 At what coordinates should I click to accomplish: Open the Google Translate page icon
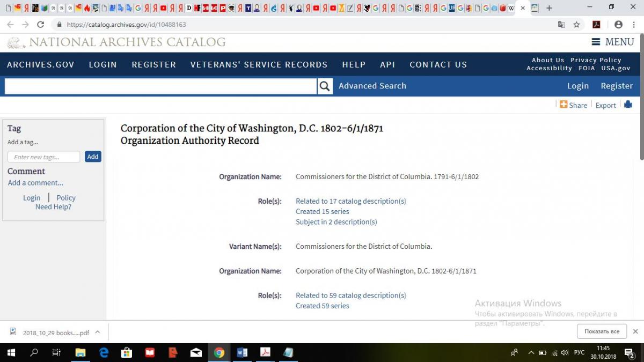click(561, 25)
